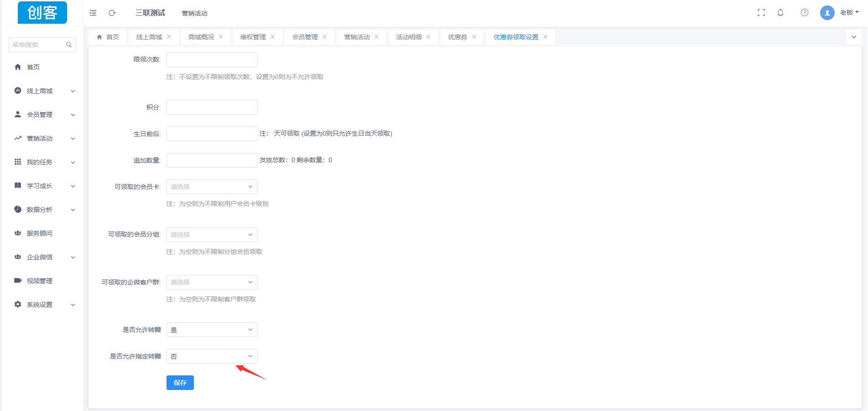
Task: Close the 优惠券 tab
Action: coord(474,37)
